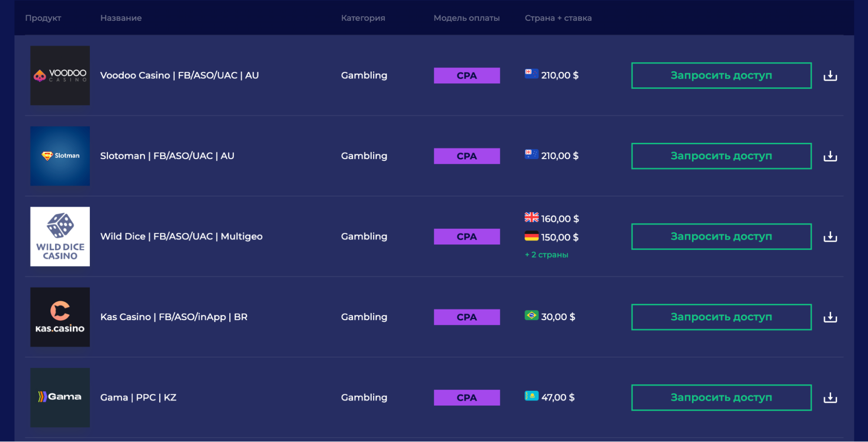Click Gambling category in Slotoman row

coord(364,156)
